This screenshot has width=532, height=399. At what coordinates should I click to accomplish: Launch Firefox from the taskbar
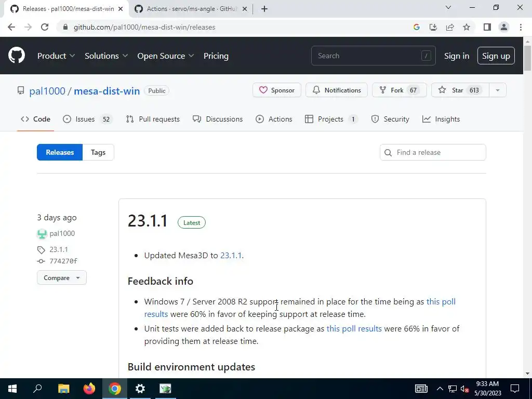click(x=89, y=389)
